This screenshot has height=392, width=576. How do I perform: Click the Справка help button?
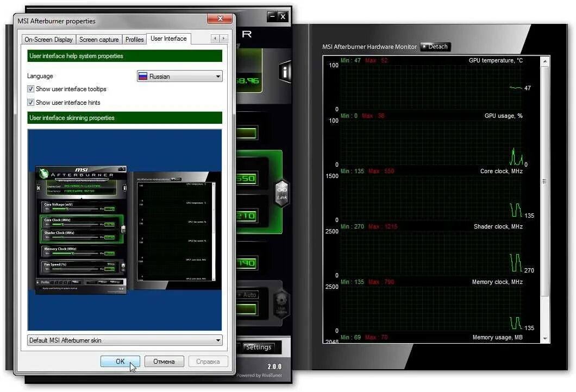point(208,361)
